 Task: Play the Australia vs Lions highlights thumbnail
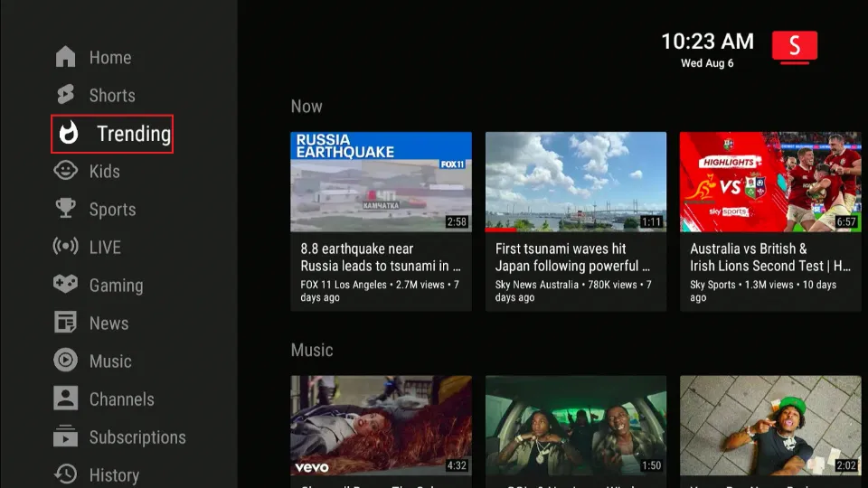pyautogui.click(x=770, y=182)
